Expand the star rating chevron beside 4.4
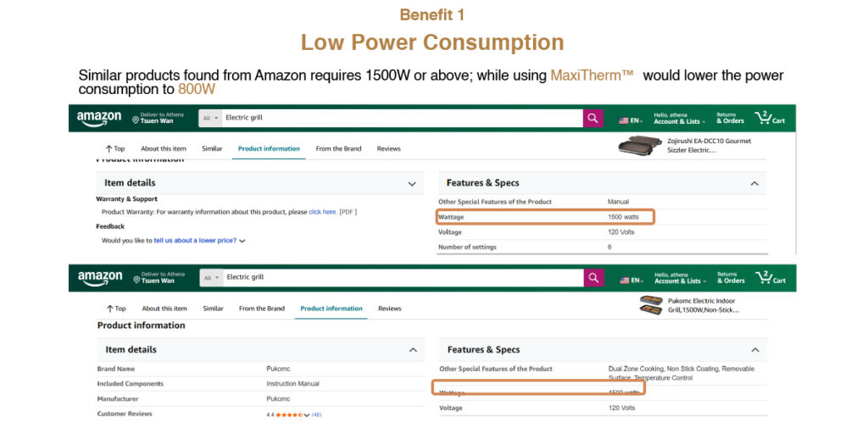This screenshot has width=868, height=434. point(306,415)
